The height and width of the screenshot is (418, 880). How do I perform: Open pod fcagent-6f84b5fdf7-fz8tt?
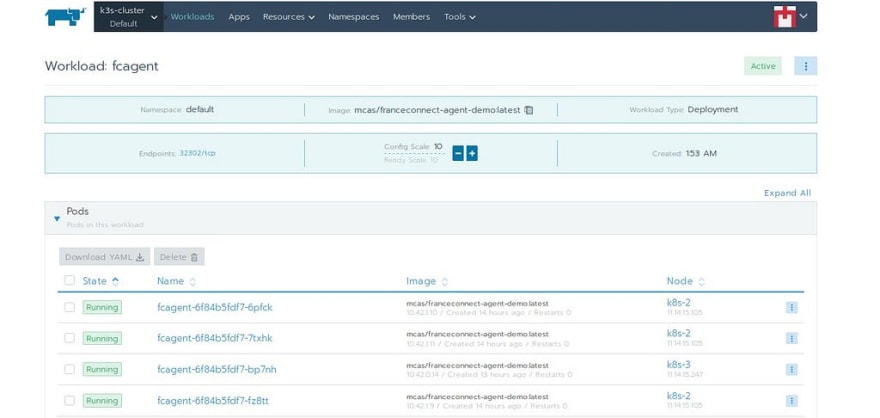(x=213, y=401)
